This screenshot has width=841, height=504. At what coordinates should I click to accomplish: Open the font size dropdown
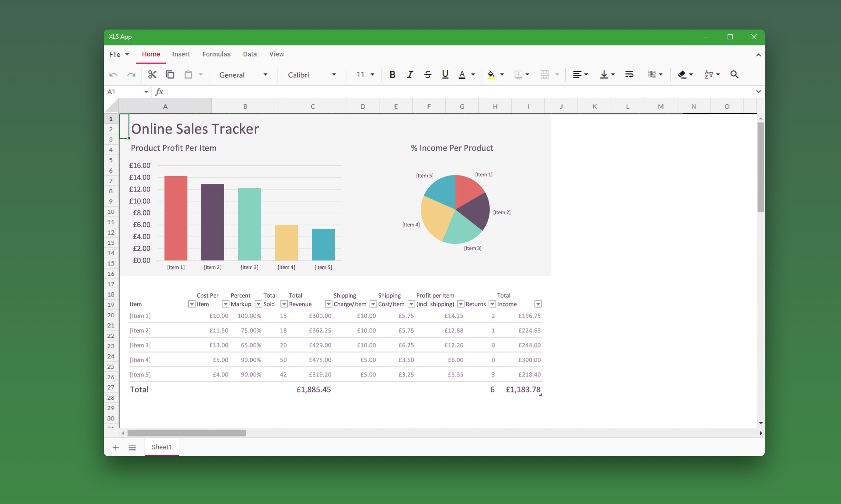[364, 74]
